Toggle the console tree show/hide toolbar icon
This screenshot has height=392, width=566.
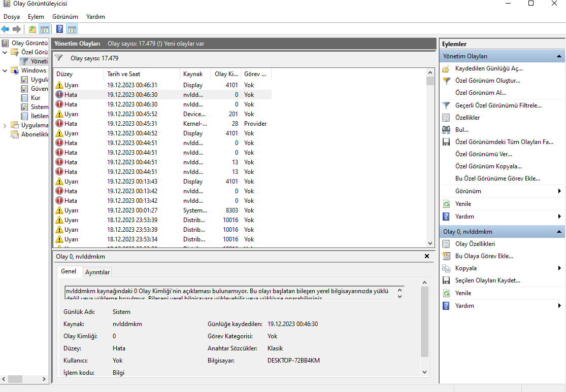tap(45, 29)
